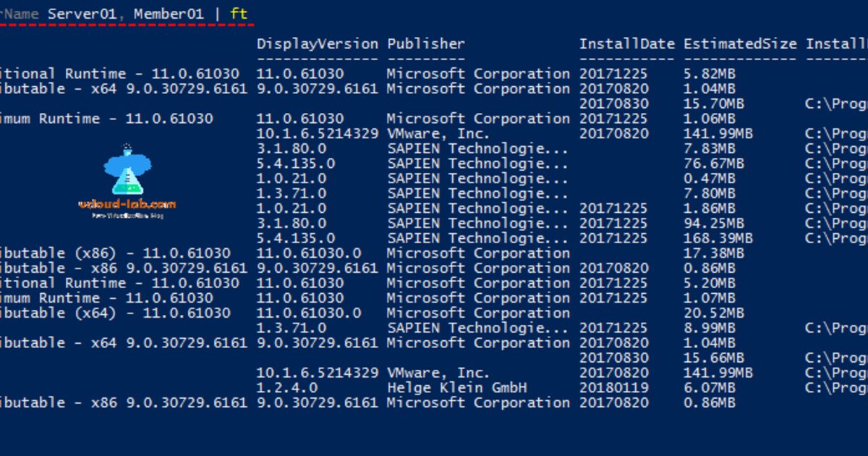Click version 11.0.61030.0 in the 20.52MB row

[309, 313]
